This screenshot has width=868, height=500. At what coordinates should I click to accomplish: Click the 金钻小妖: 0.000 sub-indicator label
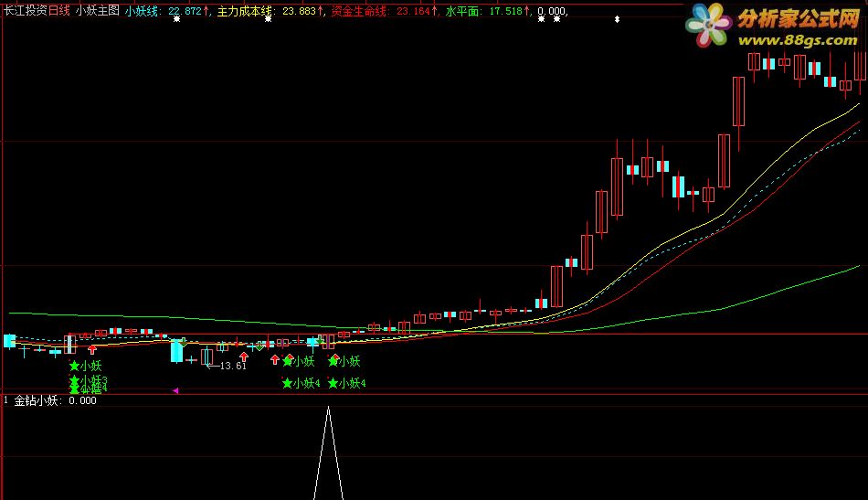(x=55, y=400)
